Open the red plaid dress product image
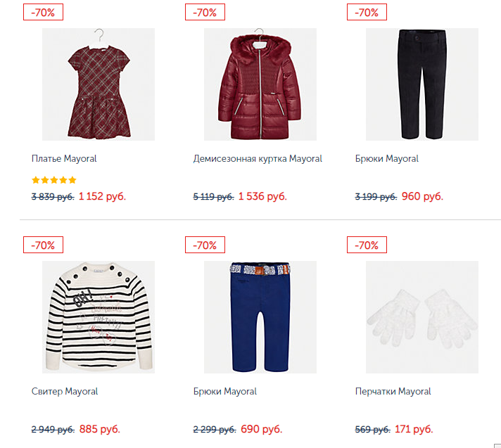501x448 pixels. pyautogui.click(x=98, y=84)
